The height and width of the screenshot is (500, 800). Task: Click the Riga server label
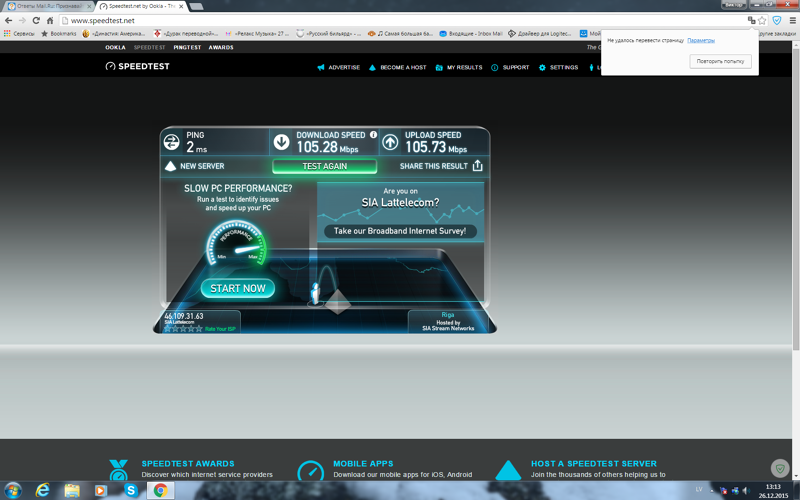click(x=448, y=315)
